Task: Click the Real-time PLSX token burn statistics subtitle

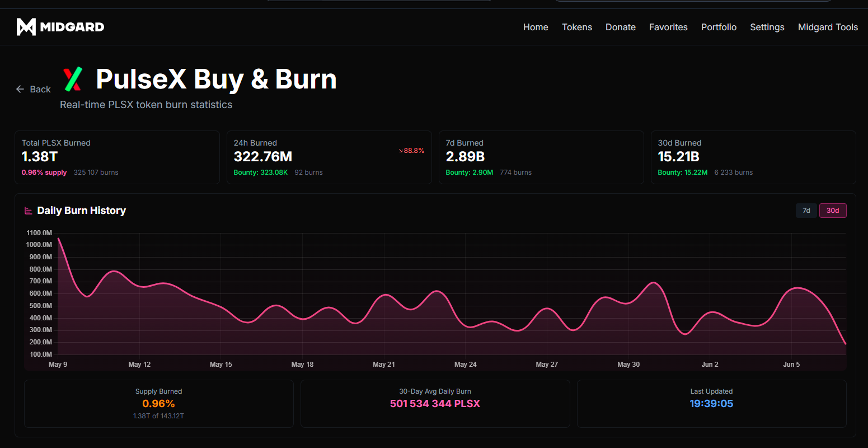Action: pos(146,105)
